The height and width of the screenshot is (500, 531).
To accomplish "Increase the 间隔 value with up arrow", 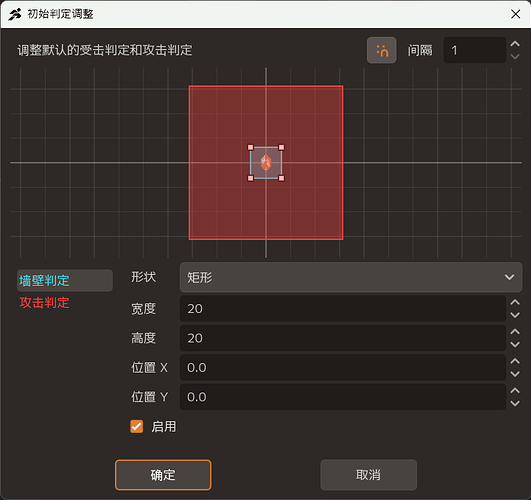I will click(x=515, y=44).
